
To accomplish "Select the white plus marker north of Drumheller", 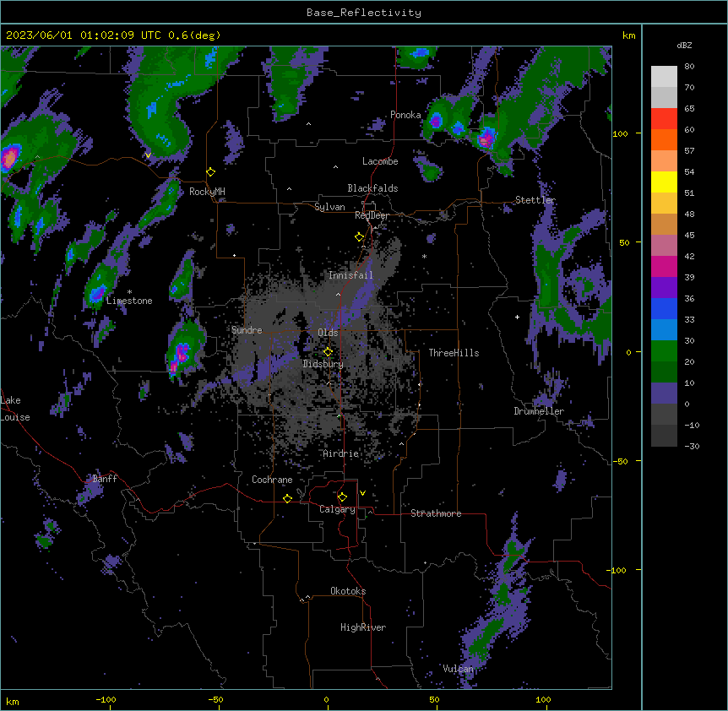I will click(x=517, y=317).
